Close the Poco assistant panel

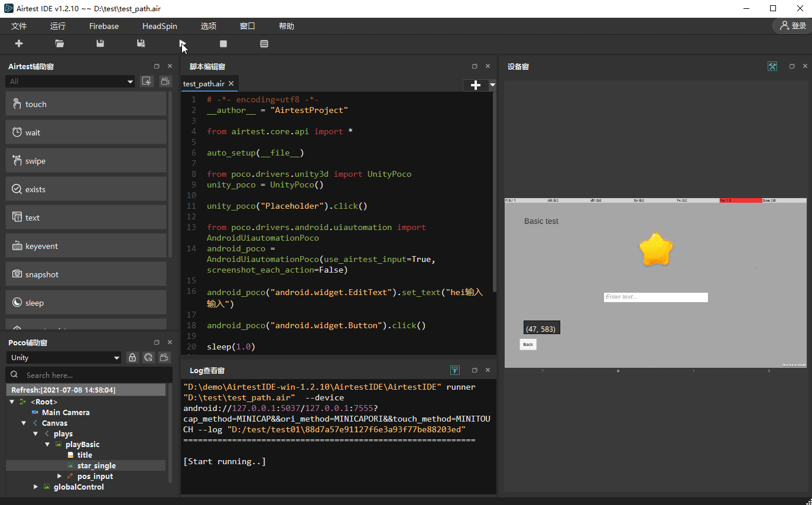170,342
